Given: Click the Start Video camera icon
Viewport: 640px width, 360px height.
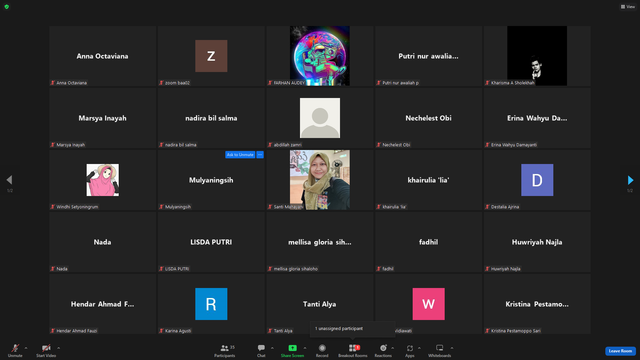Looking at the screenshot, I should pyautogui.click(x=46, y=348).
